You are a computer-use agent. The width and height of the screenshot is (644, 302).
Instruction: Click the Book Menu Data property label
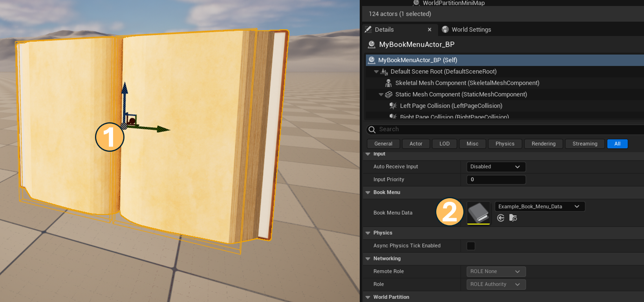(x=393, y=213)
